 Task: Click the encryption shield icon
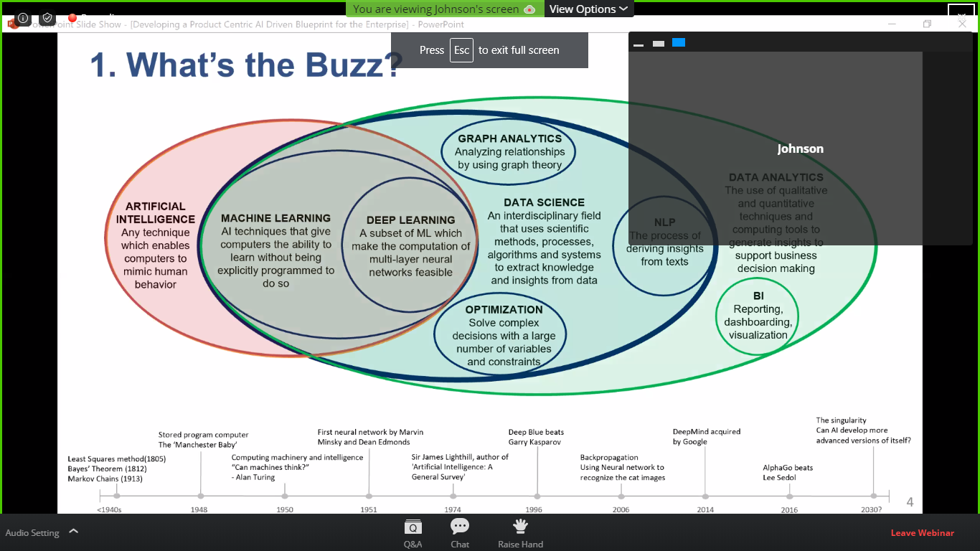pos(47,17)
